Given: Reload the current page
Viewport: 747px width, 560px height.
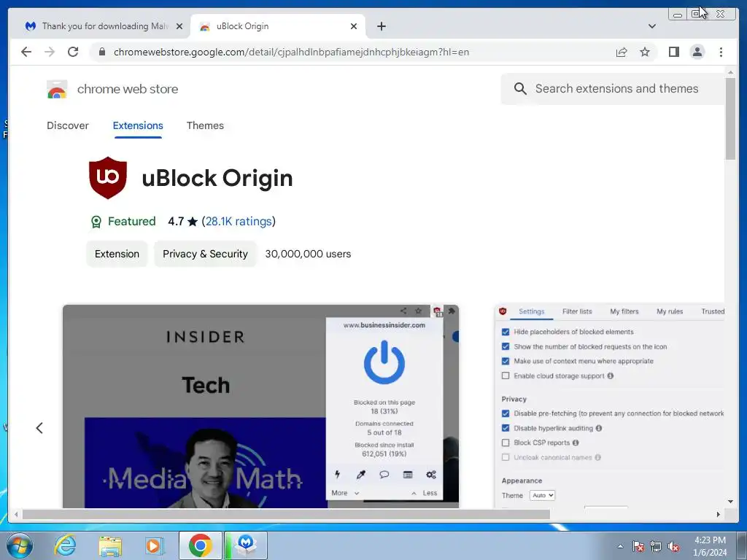Looking at the screenshot, I should pyautogui.click(x=73, y=52).
